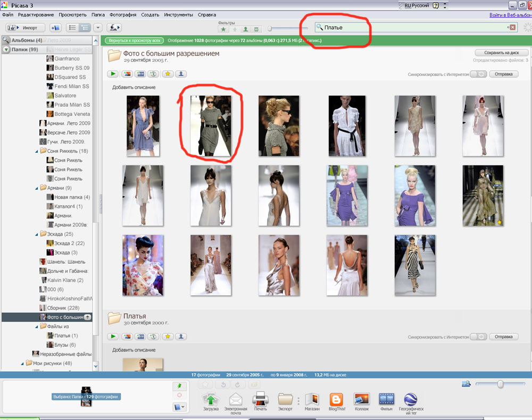Click the BlogThis! icon
The image size is (532, 420).
[336, 399]
